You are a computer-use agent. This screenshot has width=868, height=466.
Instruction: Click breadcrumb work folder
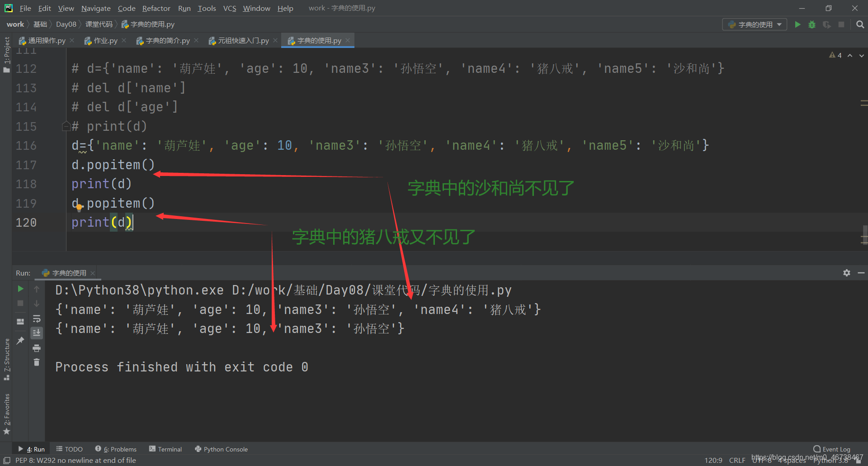(x=15, y=24)
